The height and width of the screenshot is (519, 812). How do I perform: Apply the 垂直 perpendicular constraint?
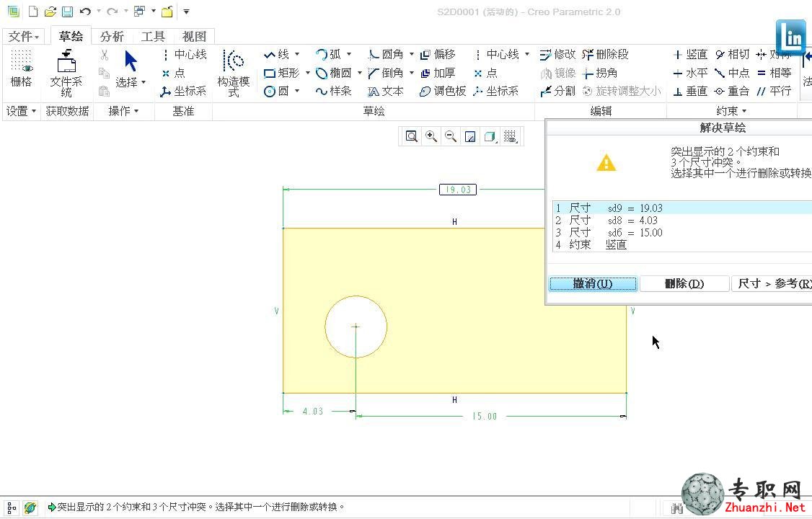(690, 91)
